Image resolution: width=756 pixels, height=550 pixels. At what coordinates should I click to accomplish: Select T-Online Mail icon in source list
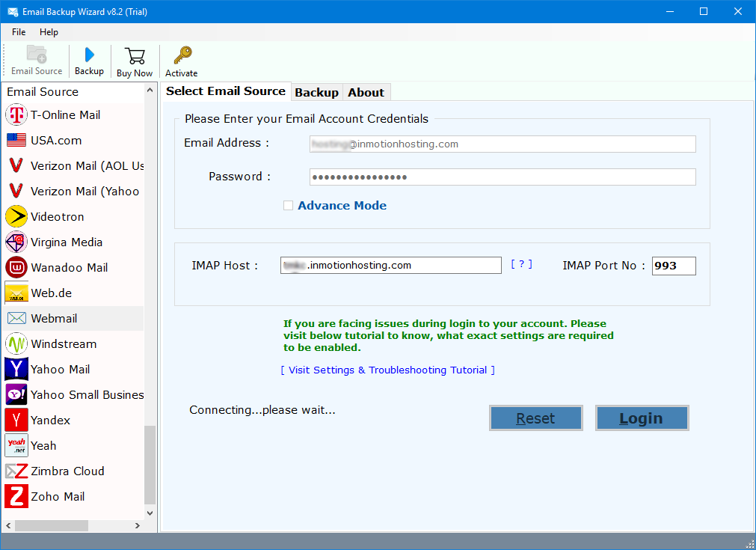pos(16,114)
